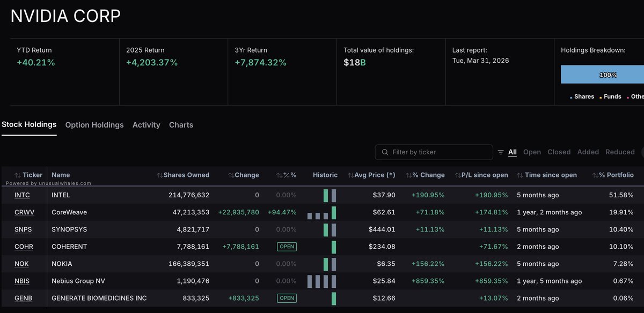Sort by % Portfolio column
This screenshot has width=644, height=313.
[613, 175]
